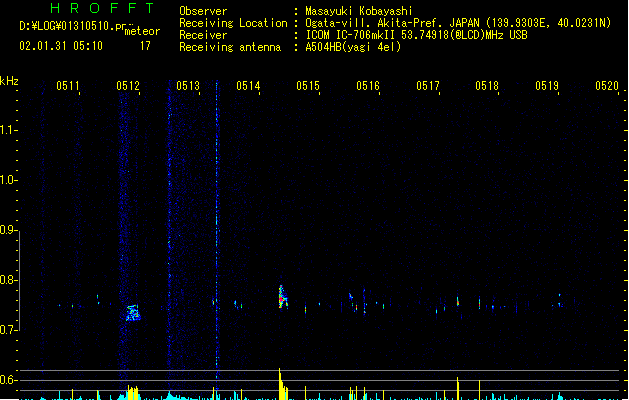
Task: Click the 0512 time marker
Action: [x=128, y=86]
